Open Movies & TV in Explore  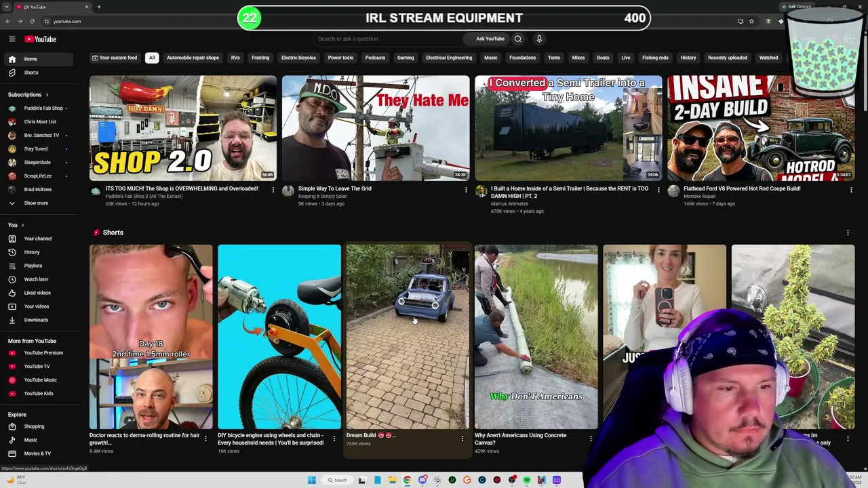(x=38, y=453)
